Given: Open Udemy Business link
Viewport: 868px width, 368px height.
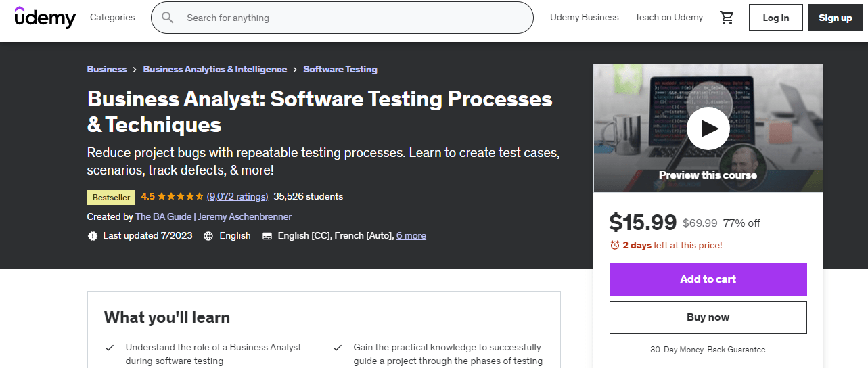Looking at the screenshot, I should tap(585, 18).
